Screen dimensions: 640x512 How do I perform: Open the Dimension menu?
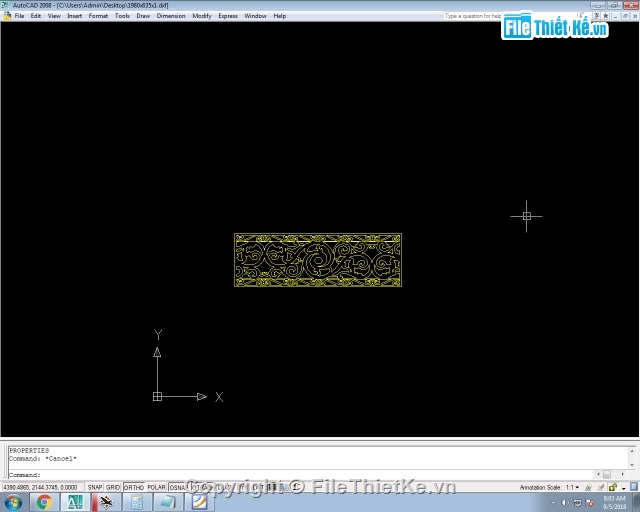(x=171, y=16)
